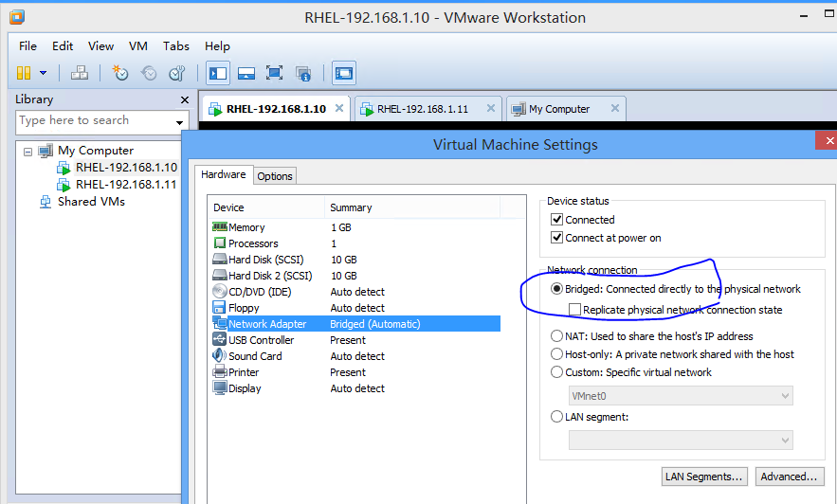The height and width of the screenshot is (504, 837).
Task: Uncheck the Connected checkbox
Action: (556, 219)
